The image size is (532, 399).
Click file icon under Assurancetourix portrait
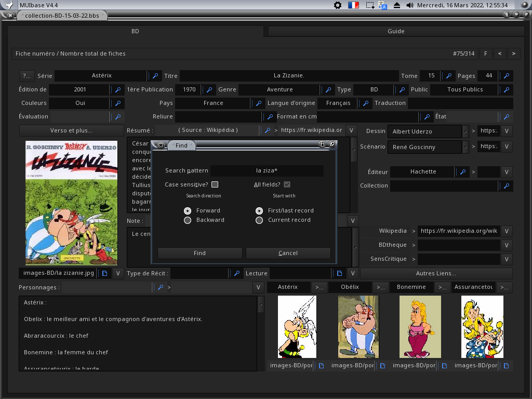pyautogui.click(x=506, y=366)
